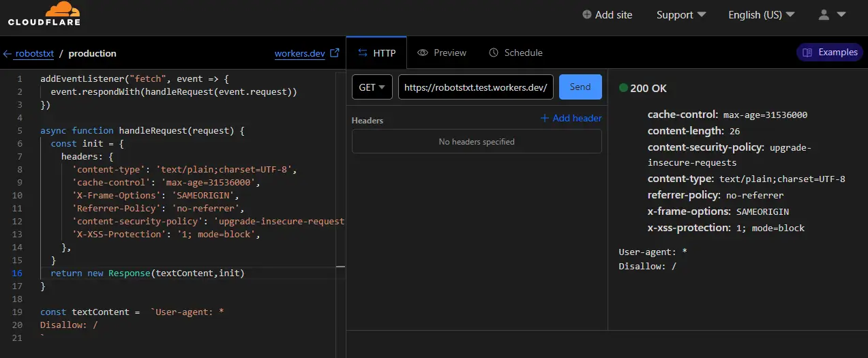Click the production breadcrumb label
Image resolution: width=868 pixels, height=358 pixels.
93,53
